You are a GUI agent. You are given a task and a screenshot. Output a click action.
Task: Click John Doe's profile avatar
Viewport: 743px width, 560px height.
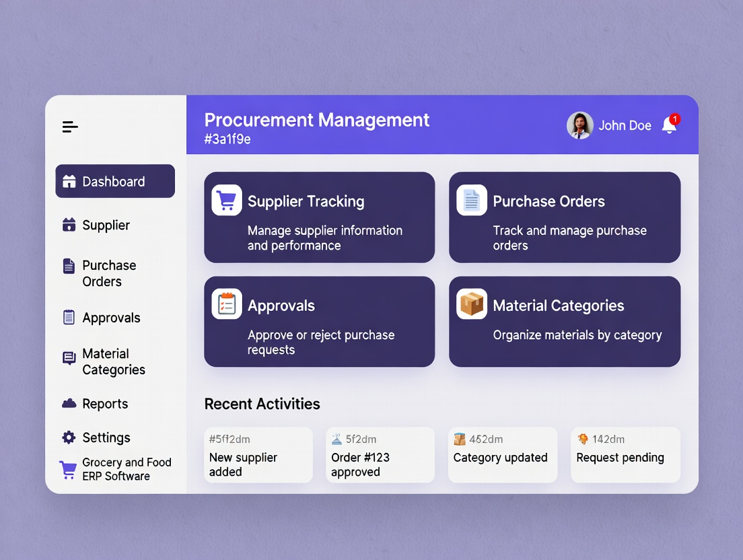click(x=579, y=125)
